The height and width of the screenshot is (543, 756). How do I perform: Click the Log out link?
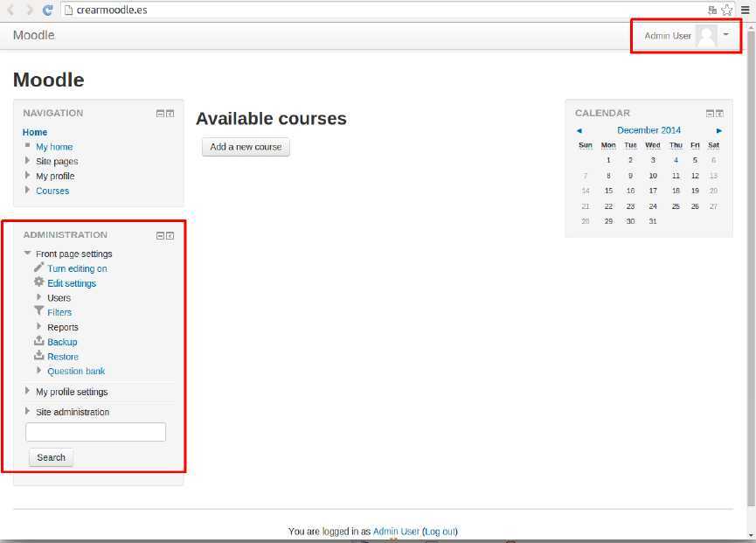click(440, 532)
